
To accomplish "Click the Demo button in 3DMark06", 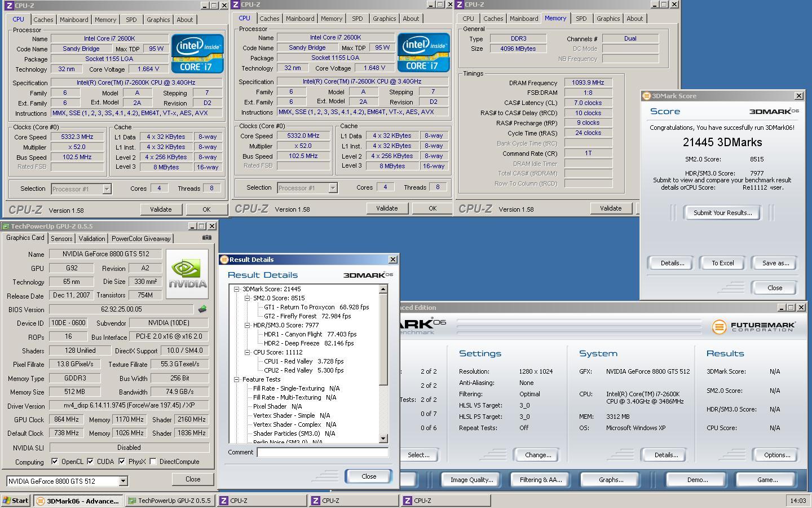I will 697,480.
